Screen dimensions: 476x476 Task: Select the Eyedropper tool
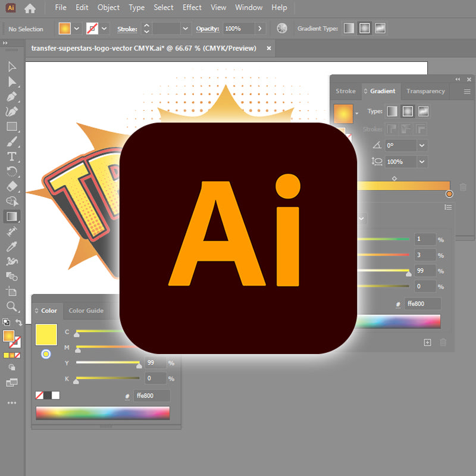coord(12,246)
